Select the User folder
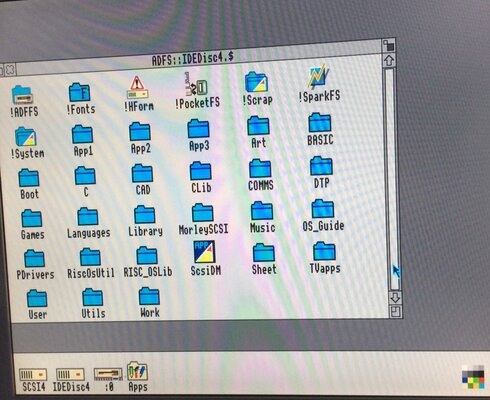Screen dimensions: 490x400 [37, 298]
